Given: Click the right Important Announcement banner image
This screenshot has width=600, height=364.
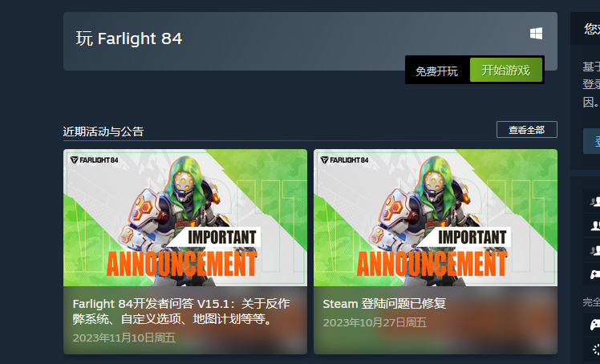Looking at the screenshot, I should 436,217.
